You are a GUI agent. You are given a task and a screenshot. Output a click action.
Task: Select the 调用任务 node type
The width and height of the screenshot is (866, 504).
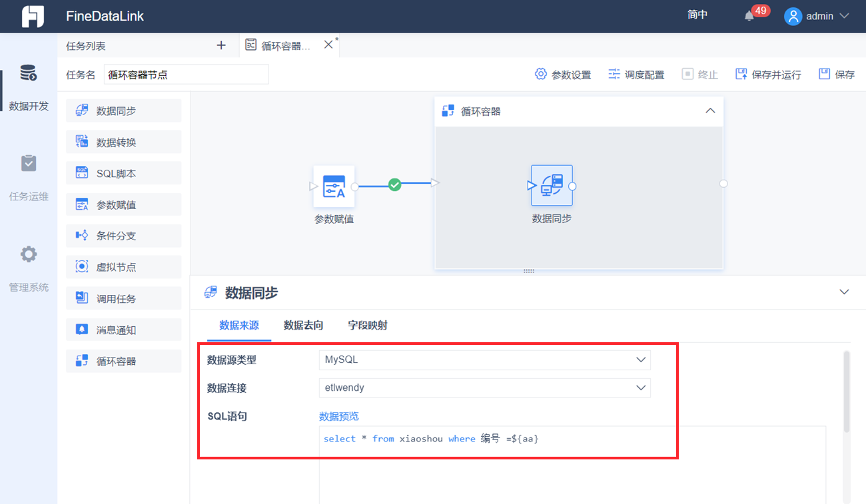124,298
